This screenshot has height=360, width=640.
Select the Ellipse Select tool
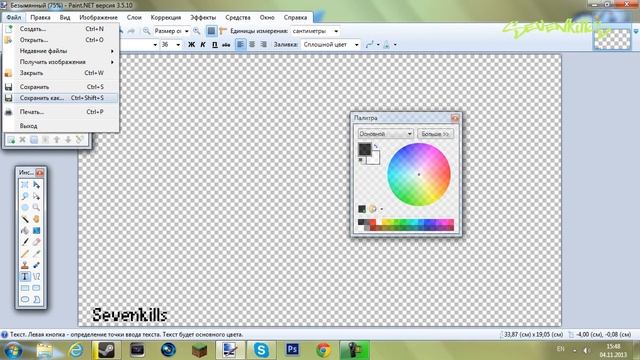pos(25,208)
